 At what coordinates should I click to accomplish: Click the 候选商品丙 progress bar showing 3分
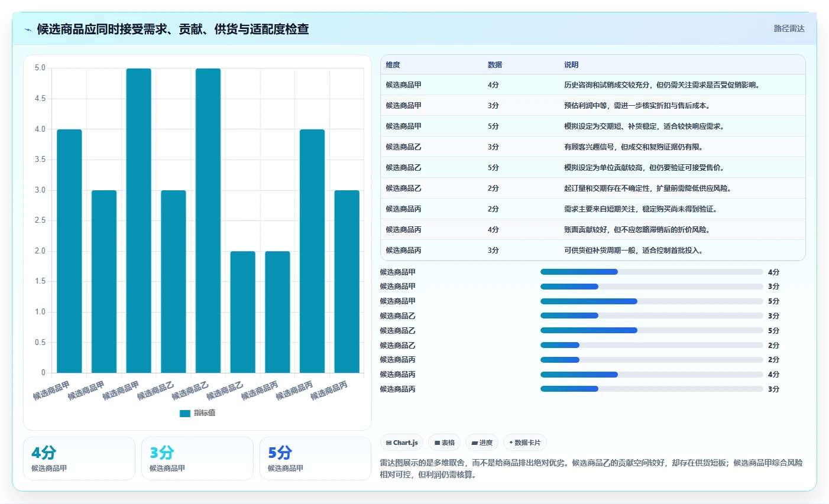(x=652, y=389)
